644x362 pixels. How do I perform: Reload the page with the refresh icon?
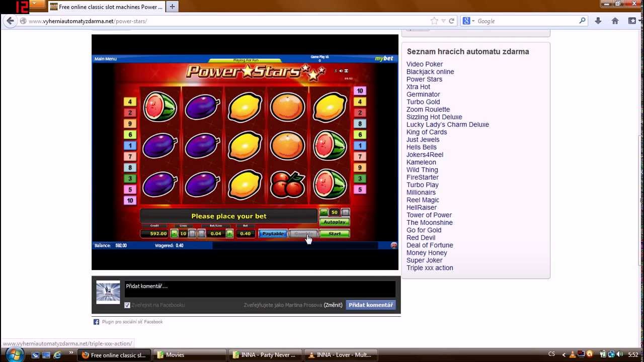[x=451, y=21]
